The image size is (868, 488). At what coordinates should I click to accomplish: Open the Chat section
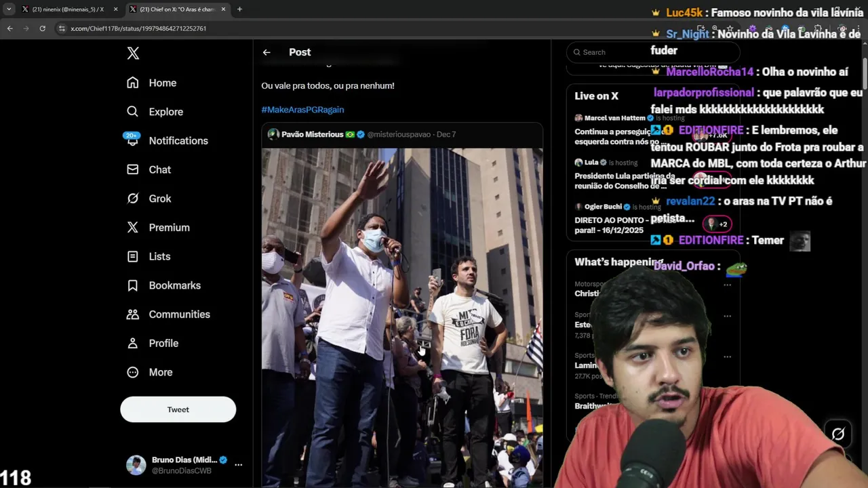149,169
